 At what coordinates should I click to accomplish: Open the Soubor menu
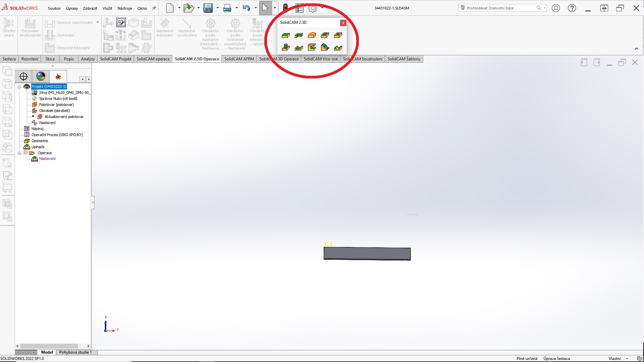54,8
